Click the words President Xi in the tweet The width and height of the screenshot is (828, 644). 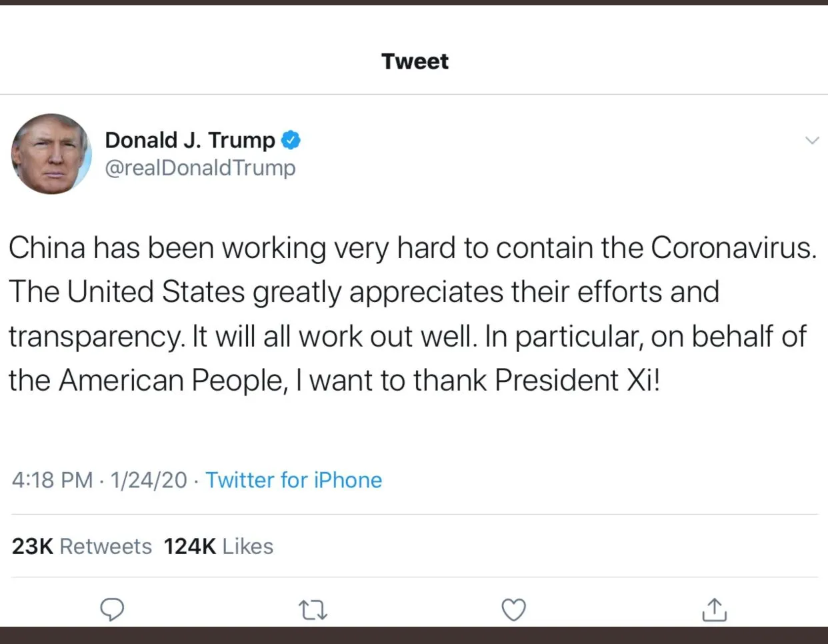point(575,380)
